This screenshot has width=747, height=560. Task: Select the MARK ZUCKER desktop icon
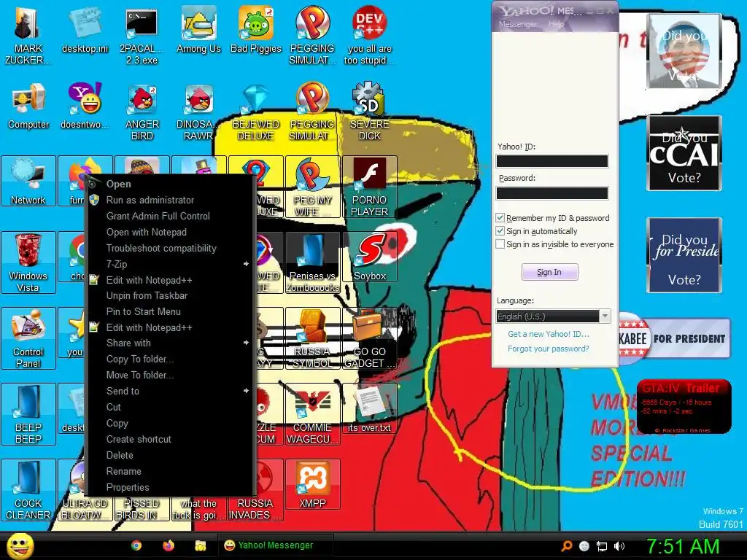(28, 36)
